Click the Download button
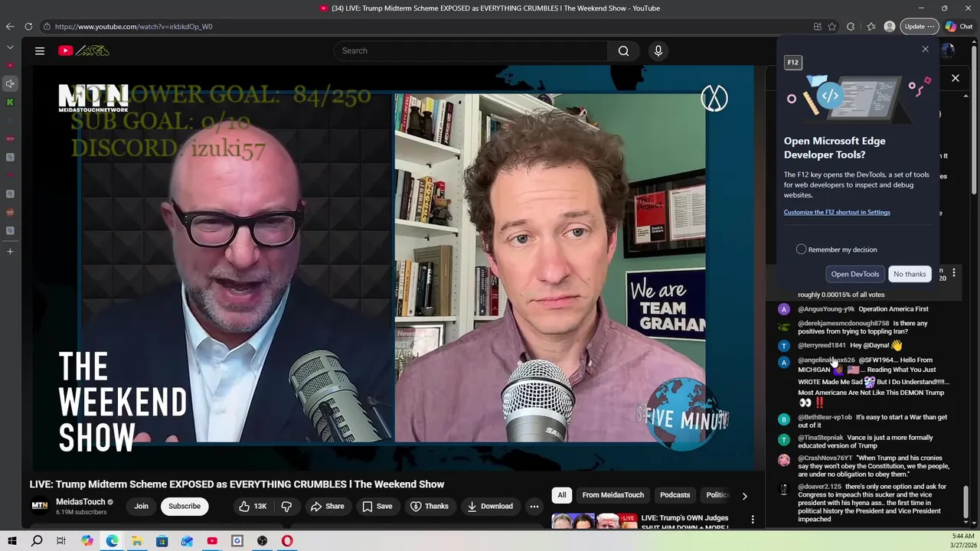Image resolution: width=980 pixels, height=551 pixels. point(490,506)
